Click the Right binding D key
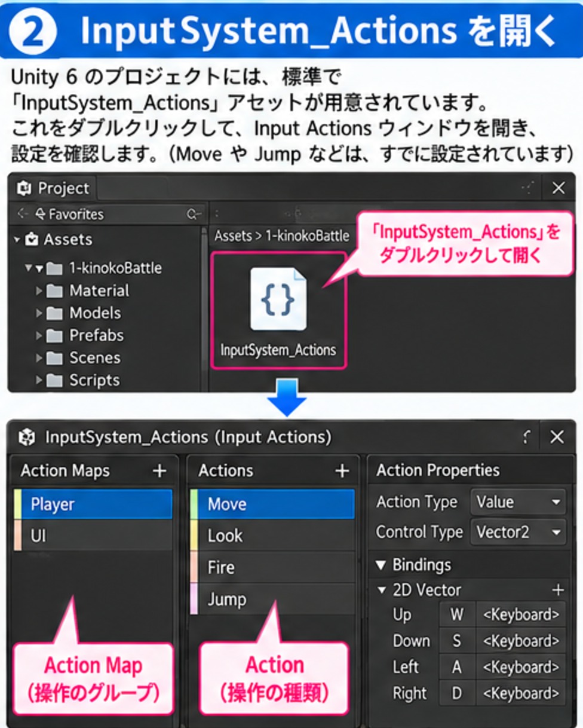 point(457,693)
